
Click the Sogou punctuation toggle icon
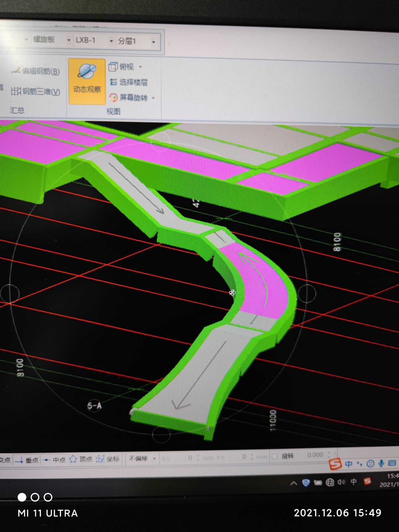359,464
